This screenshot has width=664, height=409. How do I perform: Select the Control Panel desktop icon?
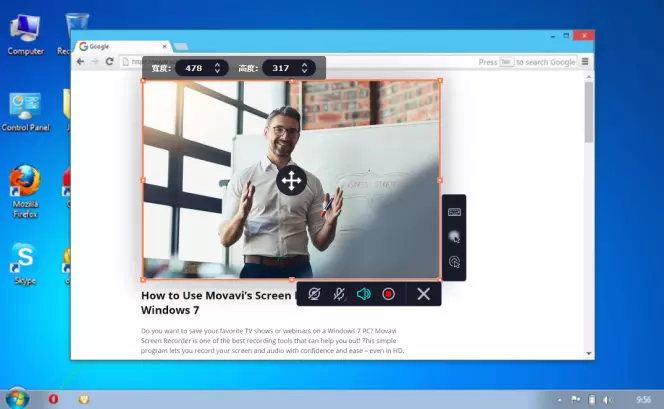click(x=25, y=112)
